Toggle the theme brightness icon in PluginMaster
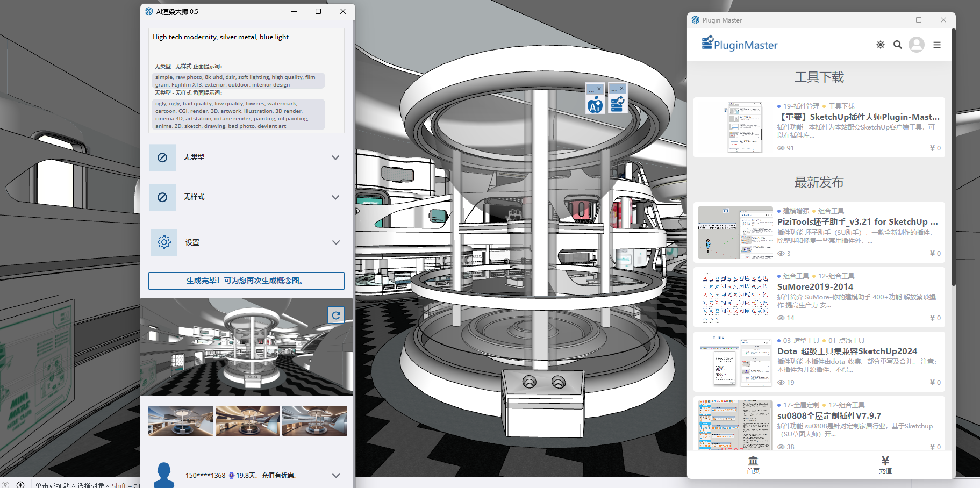The image size is (980, 488). (880, 45)
